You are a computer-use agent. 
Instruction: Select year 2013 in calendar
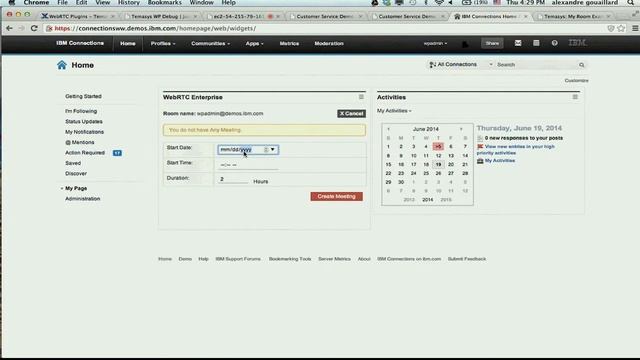coord(409,200)
